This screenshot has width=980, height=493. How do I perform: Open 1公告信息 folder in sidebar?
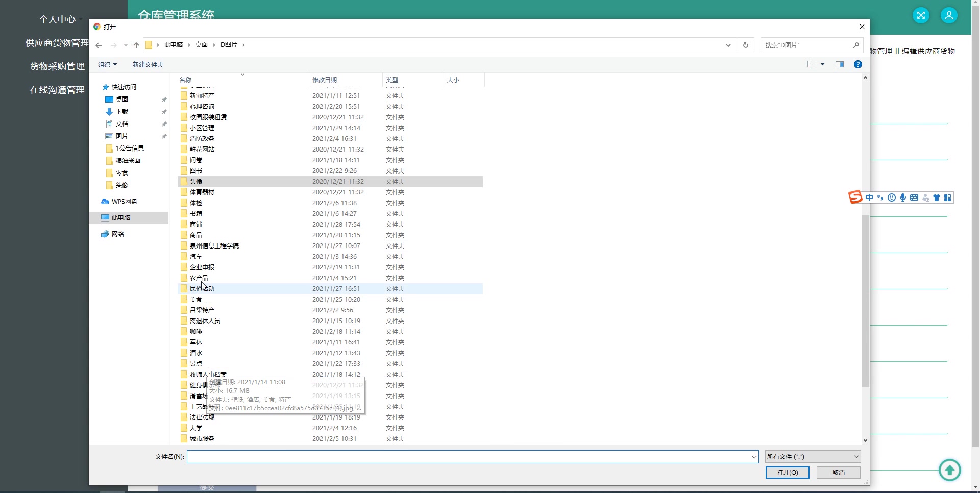click(x=130, y=149)
